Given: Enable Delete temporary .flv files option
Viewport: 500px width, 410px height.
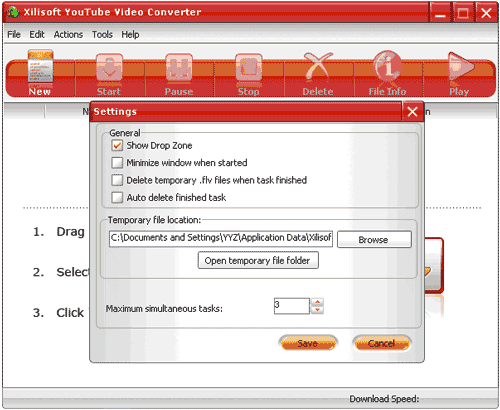Looking at the screenshot, I should coord(117,180).
